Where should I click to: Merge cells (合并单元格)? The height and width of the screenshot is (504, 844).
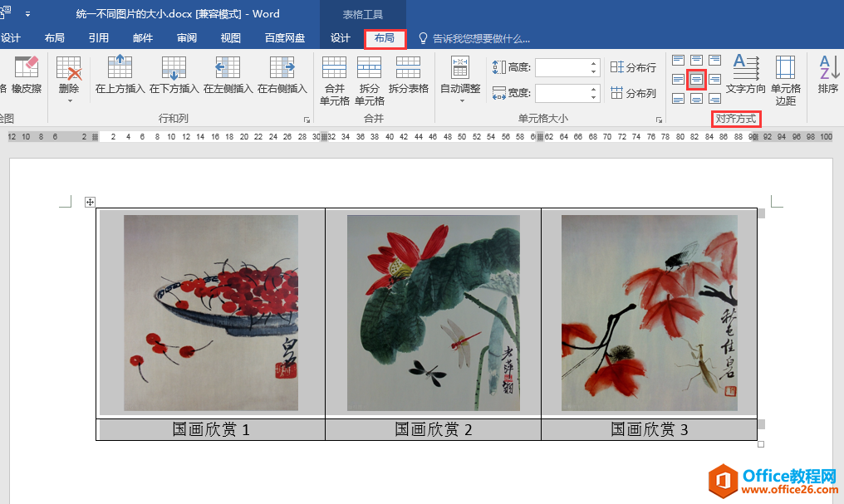tap(334, 81)
